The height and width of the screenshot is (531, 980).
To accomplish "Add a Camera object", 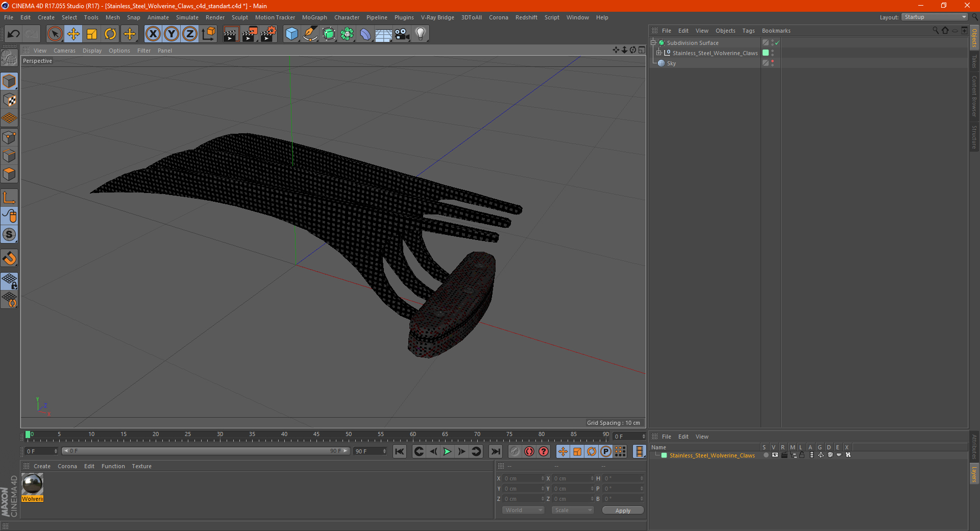I will click(402, 34).
